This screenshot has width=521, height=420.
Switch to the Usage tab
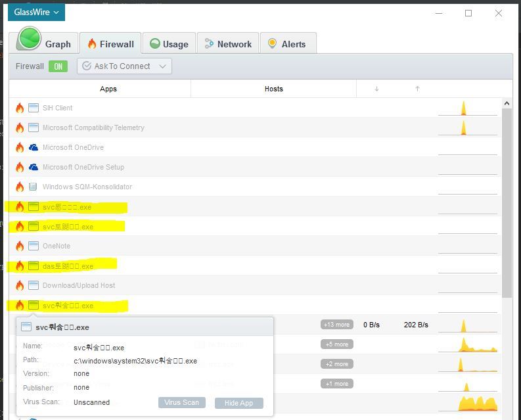point(169,44)
